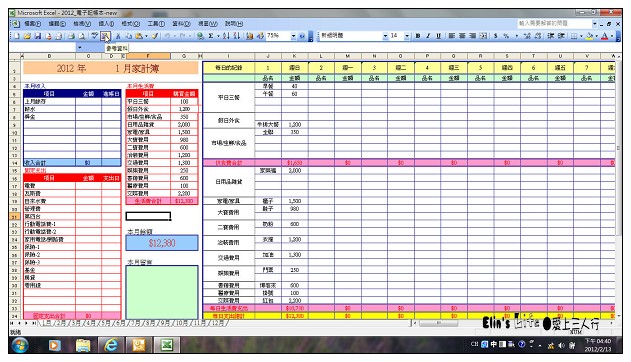Open the Name Box dropdown arrow
This screenshot has width=631, height=362.
pos(79,47)
